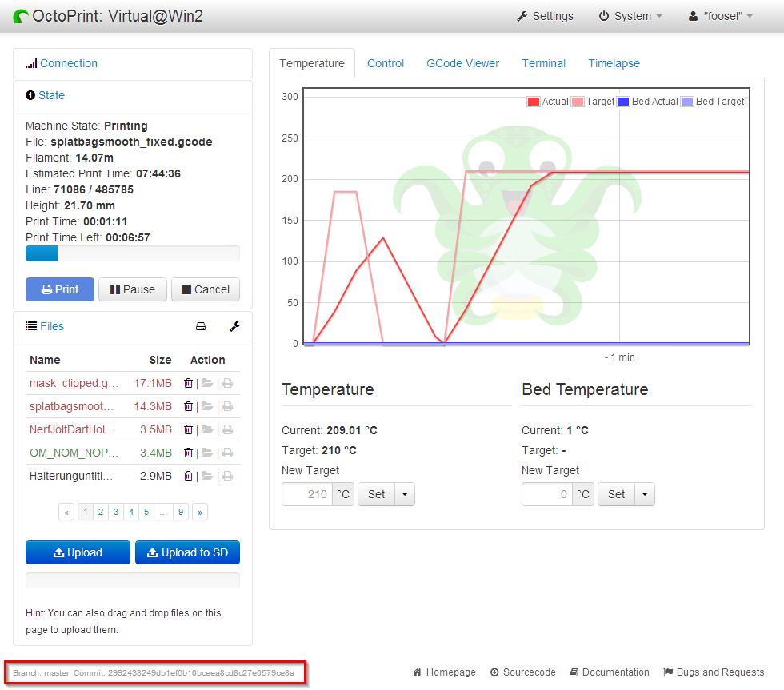Click trash icon for NerfJoltDartHol file
The height and width of the screenshot is (690, 784).
tap(188, 429)
